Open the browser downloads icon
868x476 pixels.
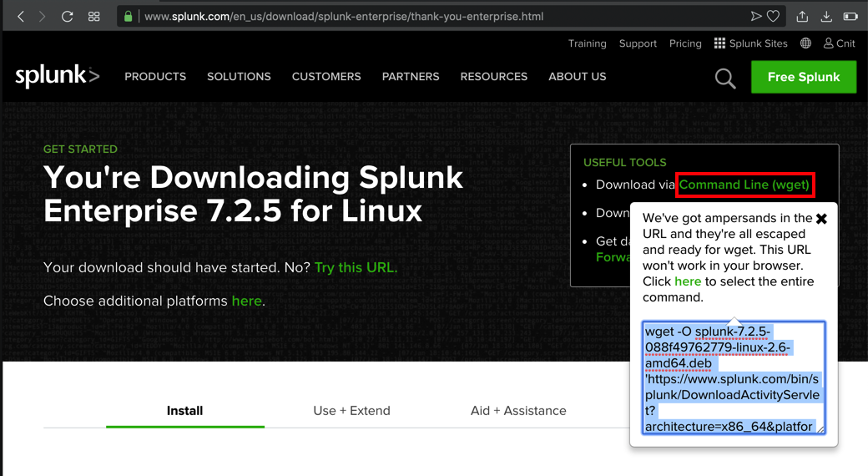[x=826, y=17]
